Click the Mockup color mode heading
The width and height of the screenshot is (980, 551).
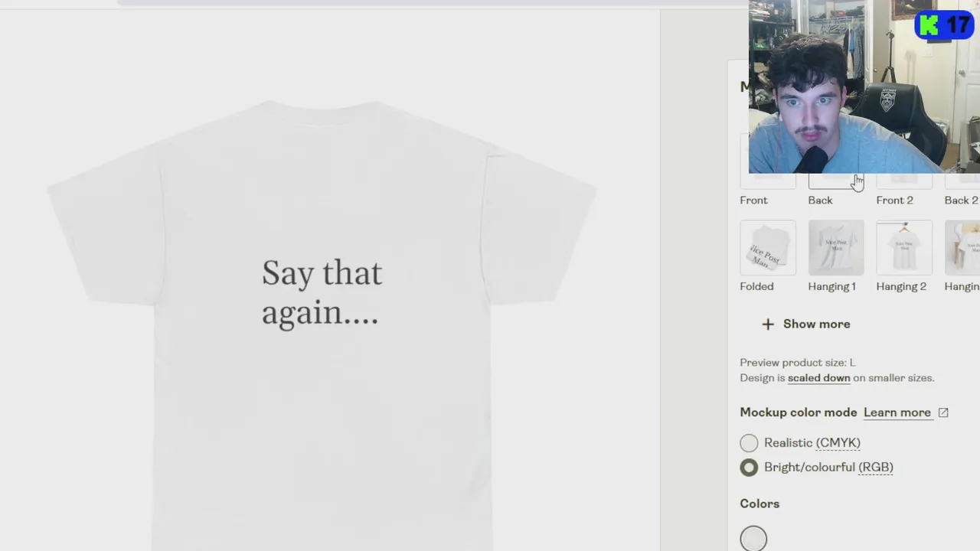(799, 412)
